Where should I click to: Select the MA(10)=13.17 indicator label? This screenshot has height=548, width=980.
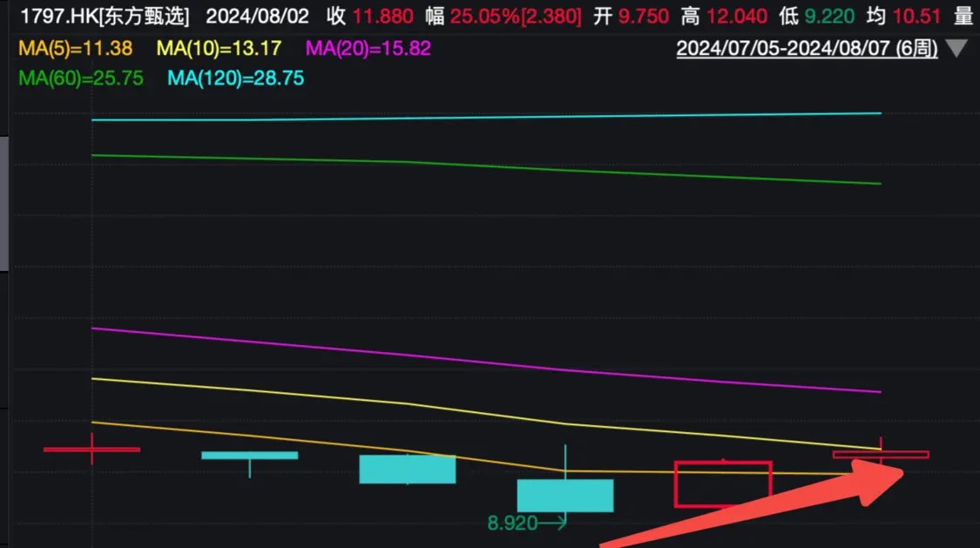click(x=219, y=48)
